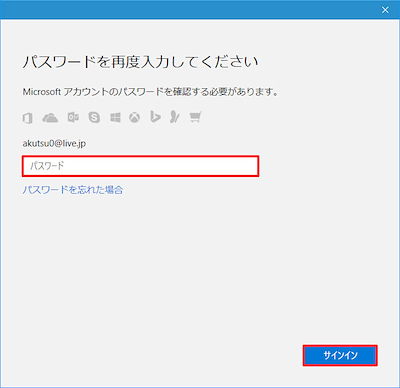Image resolution: width=400 pixels, height=388 pixels.
Task: Focus the パスワード input field
Action: (x=140, y=166)
